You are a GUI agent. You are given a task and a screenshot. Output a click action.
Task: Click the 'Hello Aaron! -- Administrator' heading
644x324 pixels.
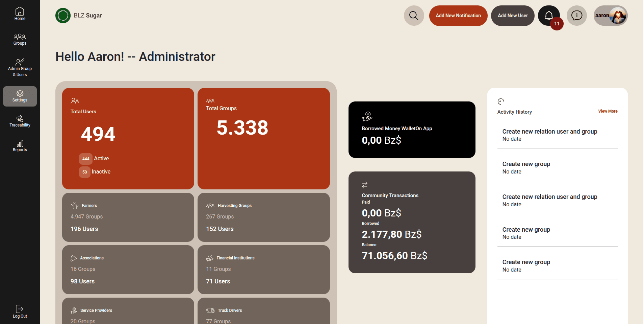coord(135,57)
